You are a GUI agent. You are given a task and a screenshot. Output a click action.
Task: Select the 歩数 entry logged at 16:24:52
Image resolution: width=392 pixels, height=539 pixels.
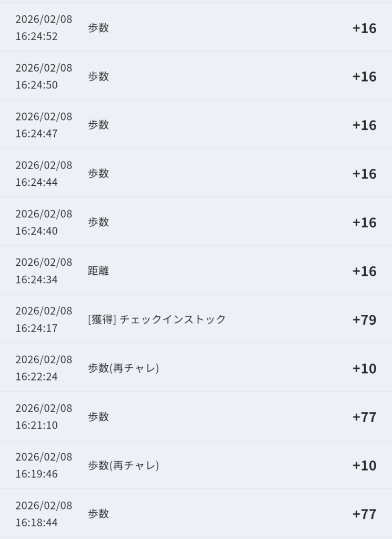98,28
